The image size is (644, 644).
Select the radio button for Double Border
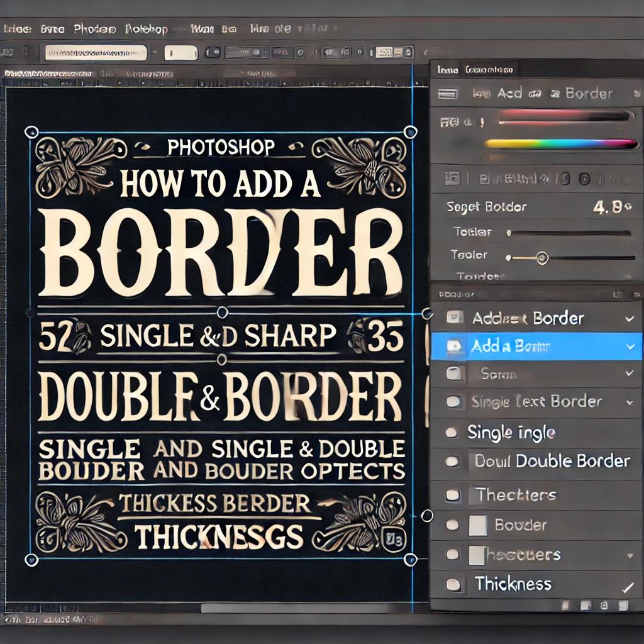point(452,461)
